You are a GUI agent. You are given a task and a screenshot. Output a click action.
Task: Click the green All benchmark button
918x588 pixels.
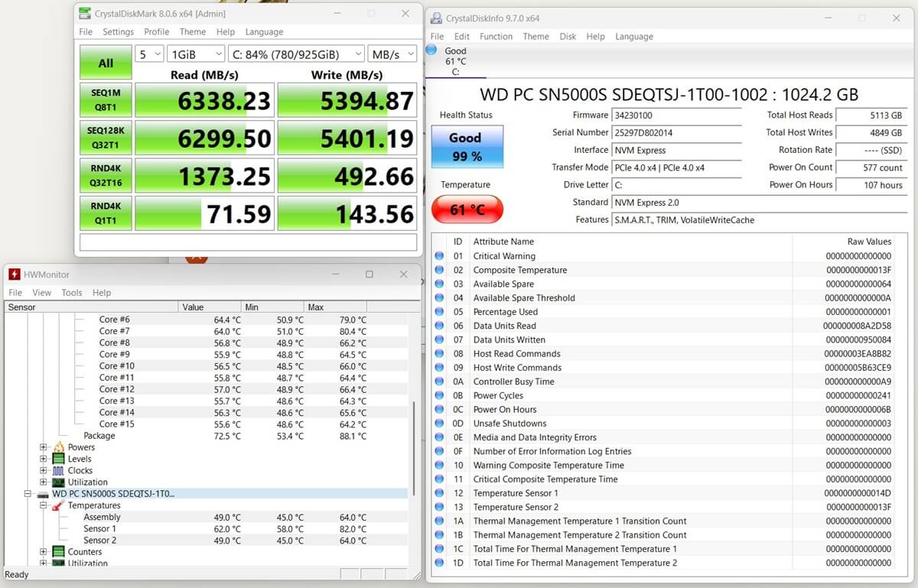[x=106, y=63]
